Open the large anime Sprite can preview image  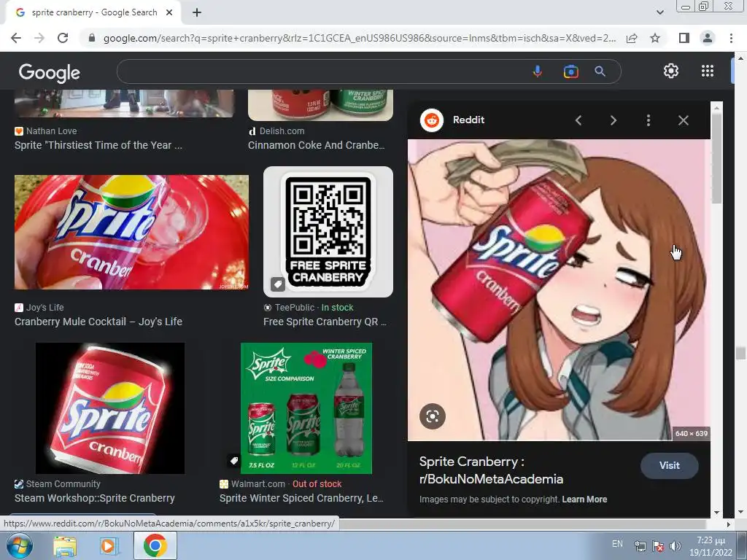559,290
